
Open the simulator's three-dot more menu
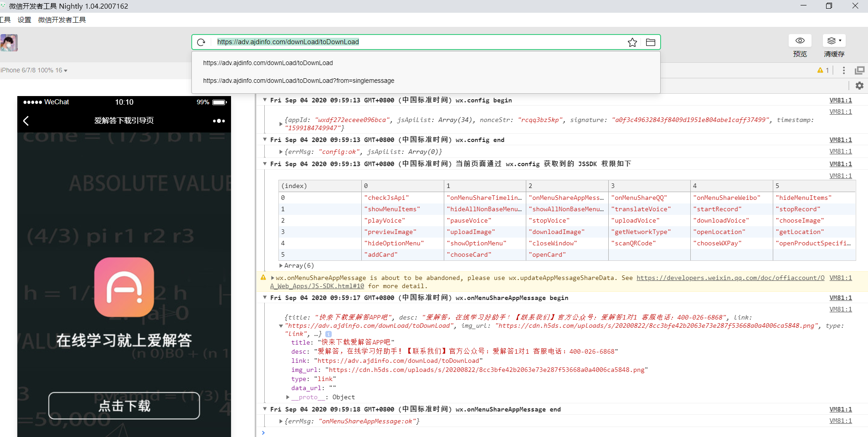(x=219, y=121)
